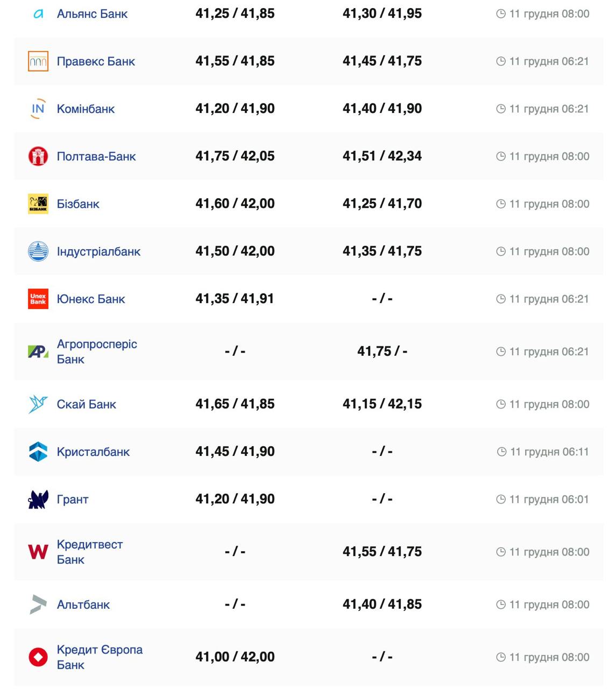Open the Кристалбанк name link
Screen dimensions: 616x689
click(93, 452)
